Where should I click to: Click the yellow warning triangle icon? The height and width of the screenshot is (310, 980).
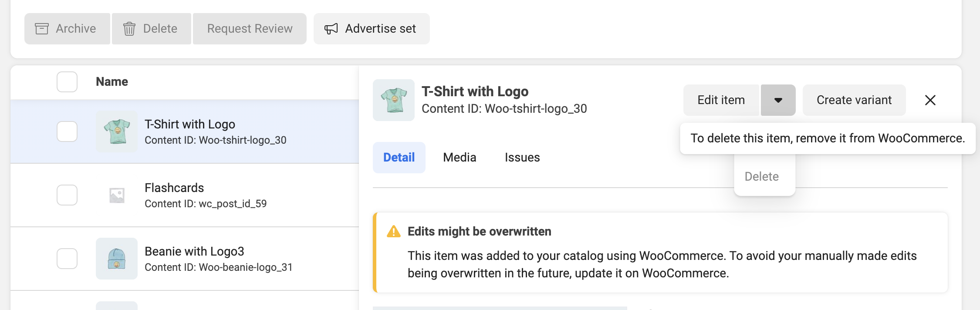pos(394,232)
